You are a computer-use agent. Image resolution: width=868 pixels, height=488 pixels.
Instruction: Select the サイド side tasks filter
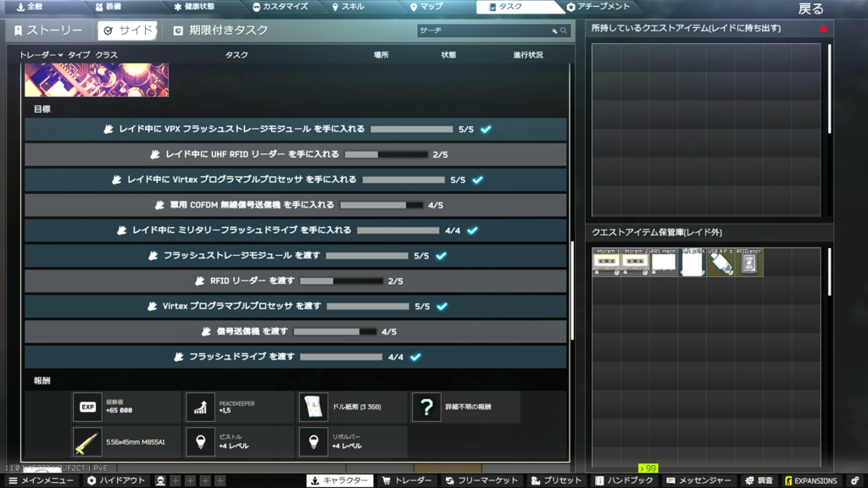tap(127, 30)
